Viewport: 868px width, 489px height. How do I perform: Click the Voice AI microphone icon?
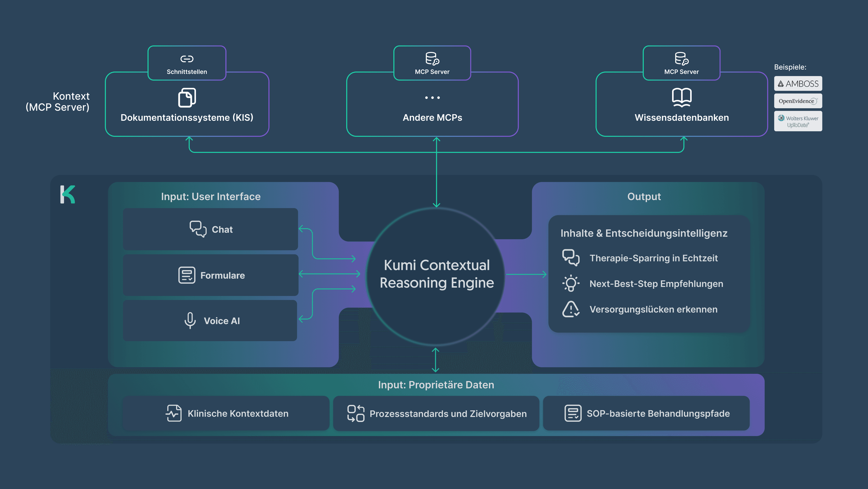tap(190, 320)
